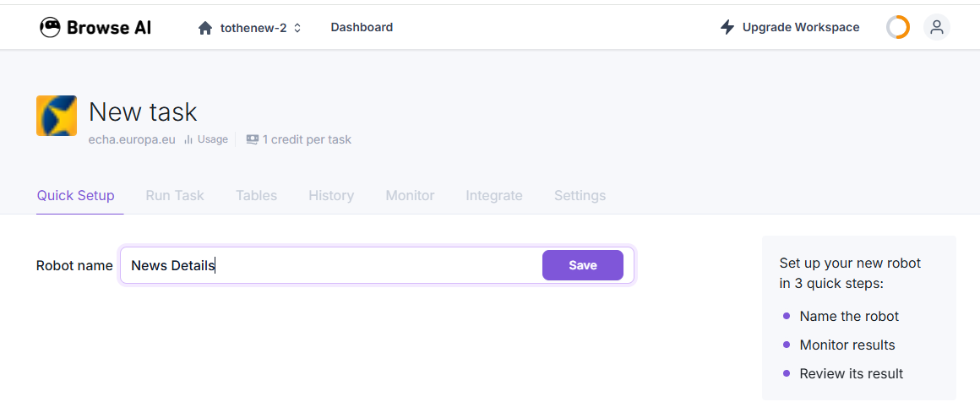Open the user profile avatar menu

click(936, 27)
